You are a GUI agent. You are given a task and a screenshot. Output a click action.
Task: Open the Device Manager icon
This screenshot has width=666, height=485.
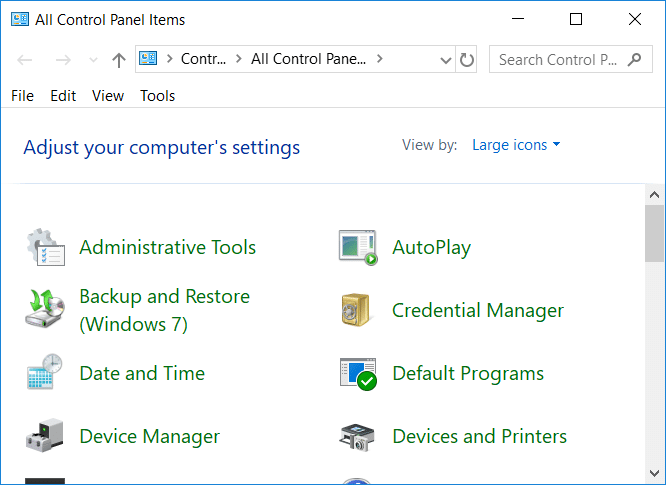tap(45, 436)
